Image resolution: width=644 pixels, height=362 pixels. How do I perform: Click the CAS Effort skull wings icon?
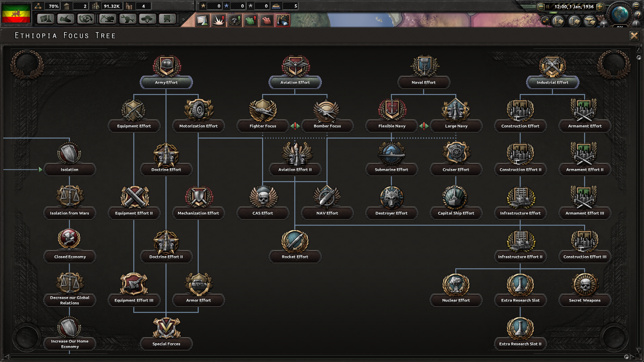(263, 197)
